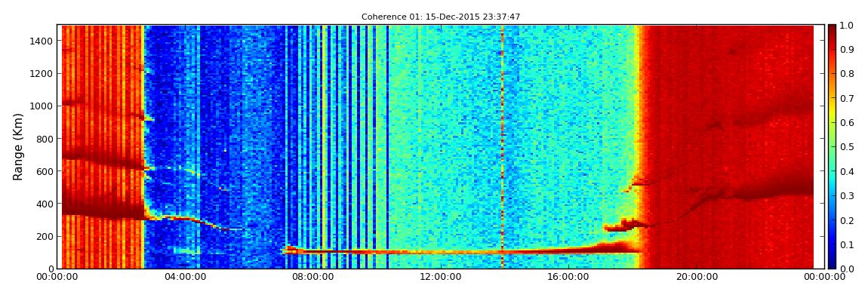The height and width of the screenshot is (307, 868).
Task: Click the dark blue bottom of the colorbar
Action: [833, 262]
